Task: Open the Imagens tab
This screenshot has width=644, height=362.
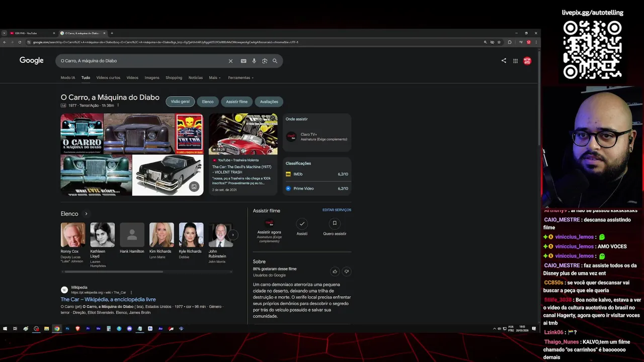Action: [152, 78]
